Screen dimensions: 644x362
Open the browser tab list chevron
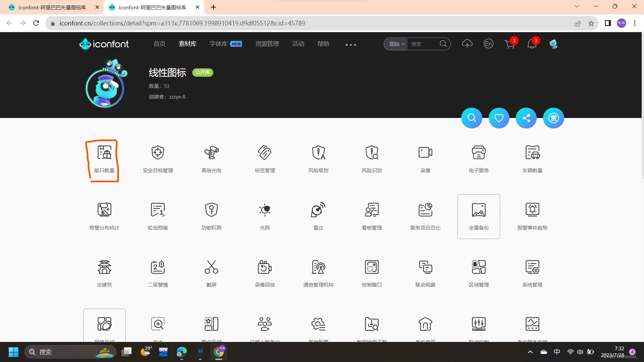pos(576,6)
